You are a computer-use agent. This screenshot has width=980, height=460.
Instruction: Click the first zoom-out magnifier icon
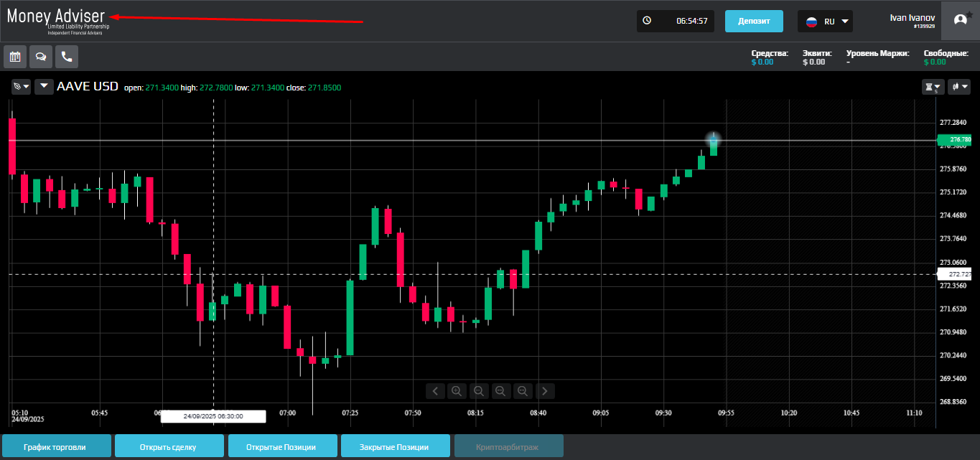pos(478,391)
